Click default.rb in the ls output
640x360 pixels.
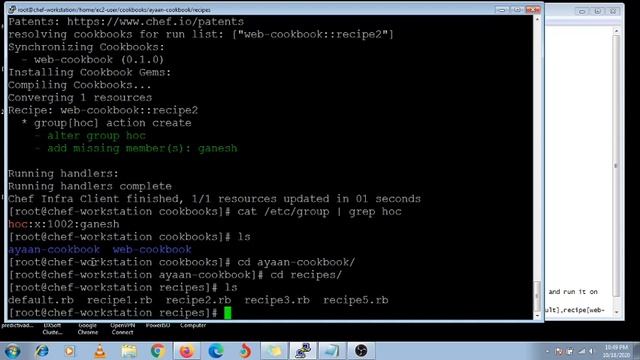[x=41, y=300]
